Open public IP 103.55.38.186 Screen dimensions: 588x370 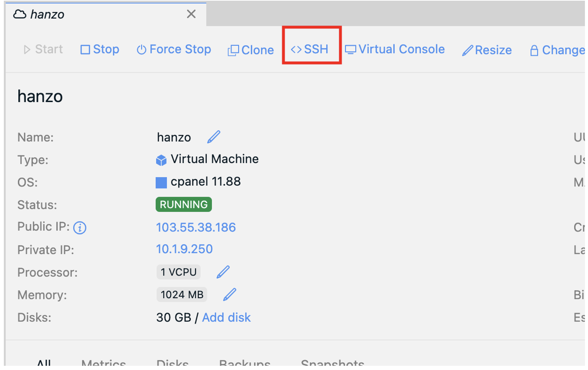(196, 227)
